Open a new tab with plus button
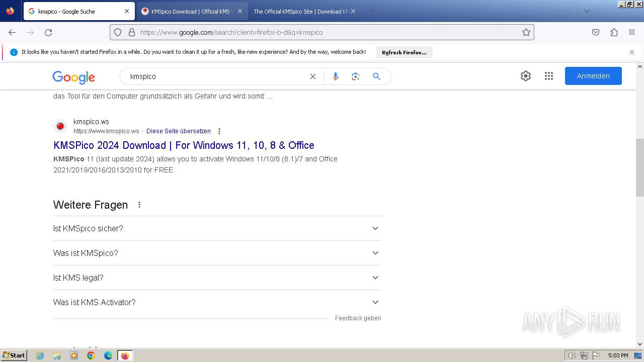This screenshot has width=644, height=362. [372, 11]
